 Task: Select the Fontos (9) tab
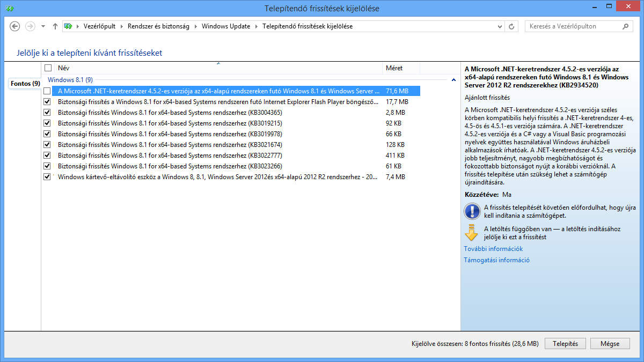tap(25, 84)
